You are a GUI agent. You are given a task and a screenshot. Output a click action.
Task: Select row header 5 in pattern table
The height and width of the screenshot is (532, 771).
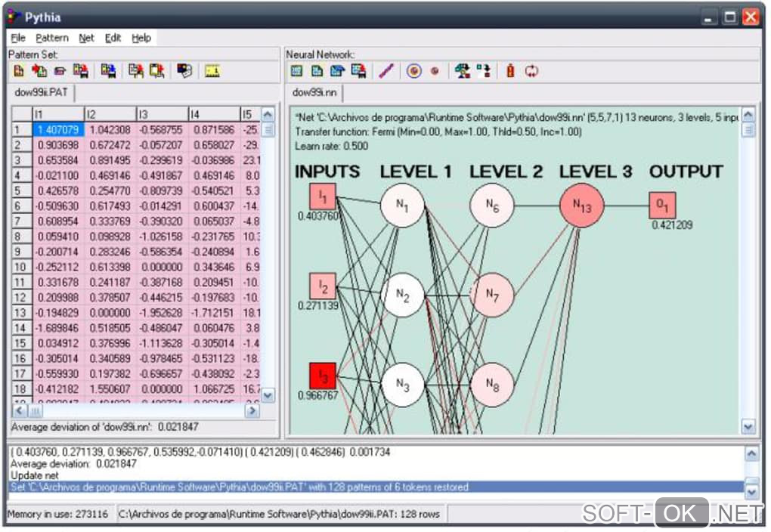pos(22,190)
